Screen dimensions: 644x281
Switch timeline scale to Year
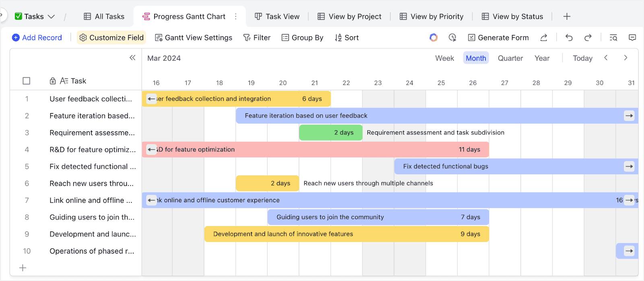pyautogui.click(x=542, y=58)
